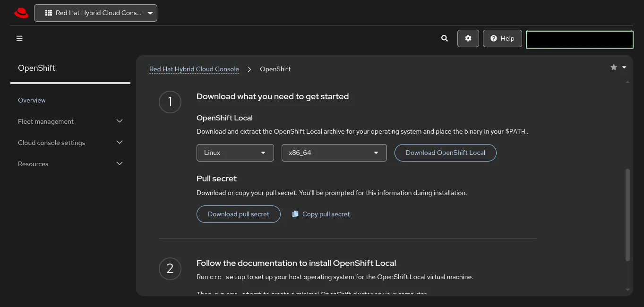The width and height of the screenshot is (644, 307).
Task: Expand Fleet management section
Action: 70,121
